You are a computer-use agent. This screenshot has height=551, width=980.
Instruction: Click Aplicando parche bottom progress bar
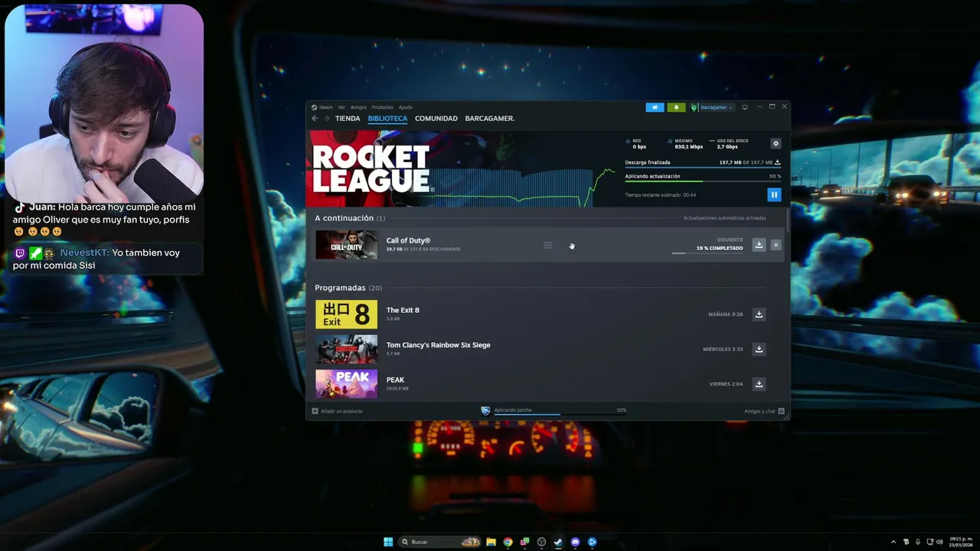[560, 415]
